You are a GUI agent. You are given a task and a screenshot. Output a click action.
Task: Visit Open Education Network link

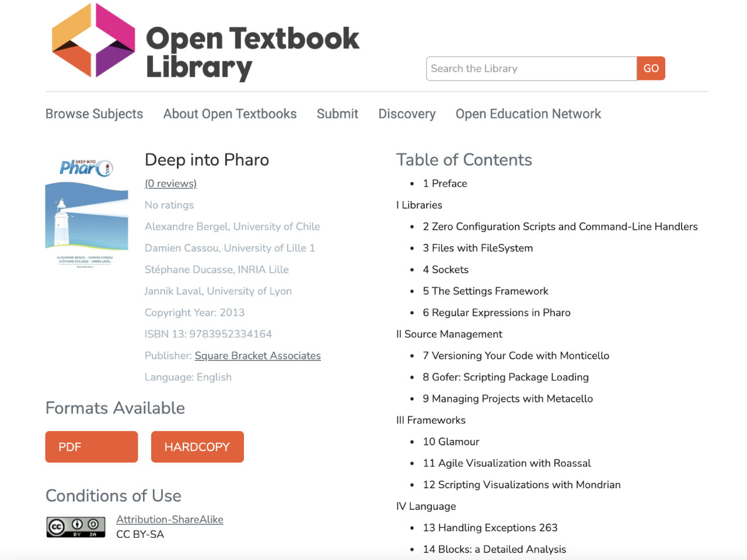528,114
